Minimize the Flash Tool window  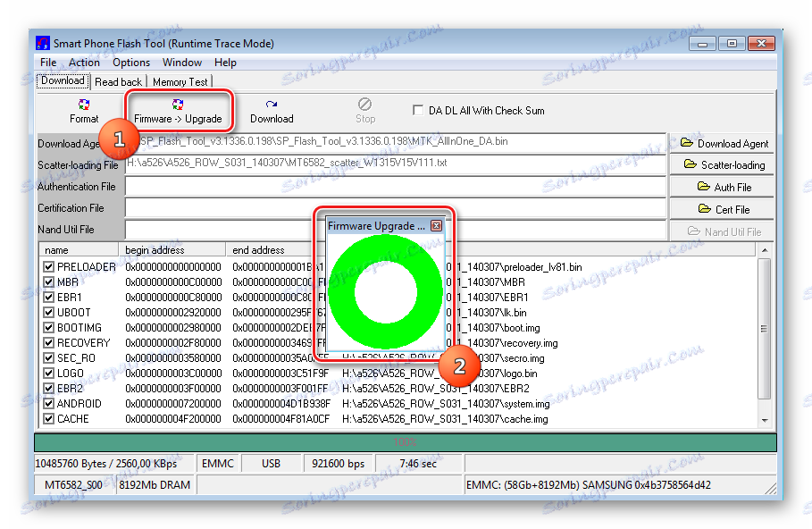[x=702, y=44]
